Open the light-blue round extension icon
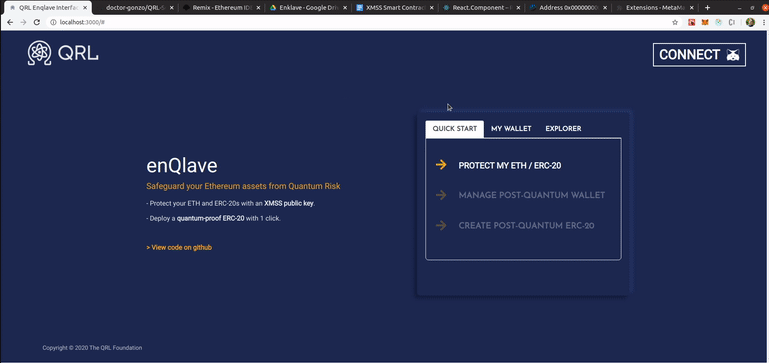 click(718, 23)
